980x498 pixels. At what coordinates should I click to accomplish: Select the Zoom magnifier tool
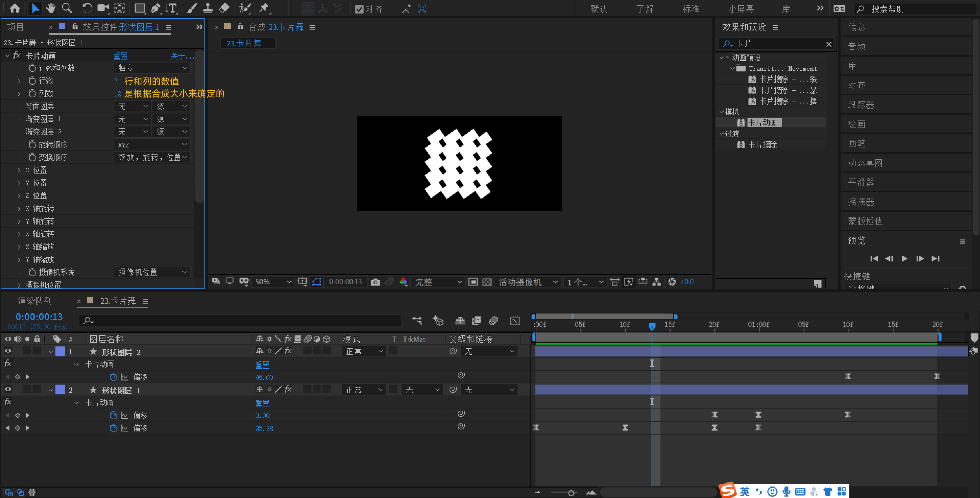click(67, 9)
